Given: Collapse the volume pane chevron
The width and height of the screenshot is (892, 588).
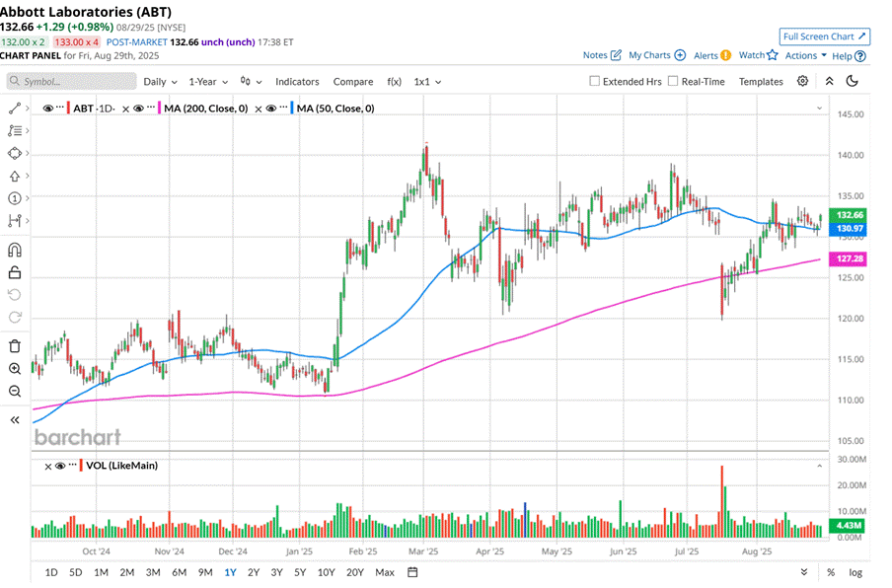Looking at the screenshot, I should [819, 466].
